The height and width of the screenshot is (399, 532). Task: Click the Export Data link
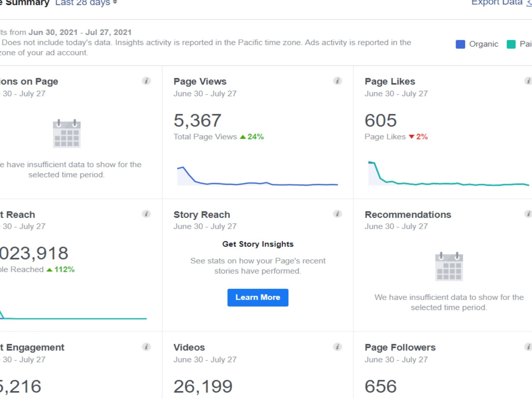(x=497, y=3)
